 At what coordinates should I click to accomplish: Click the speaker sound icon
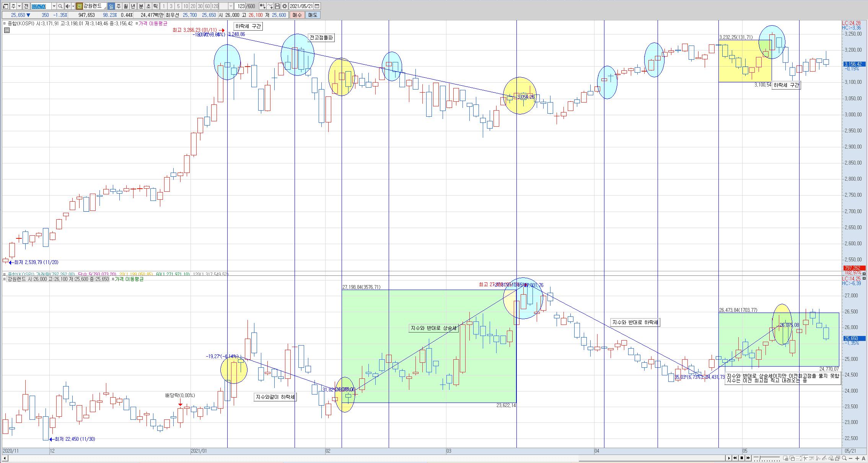[x=68, y=6]
